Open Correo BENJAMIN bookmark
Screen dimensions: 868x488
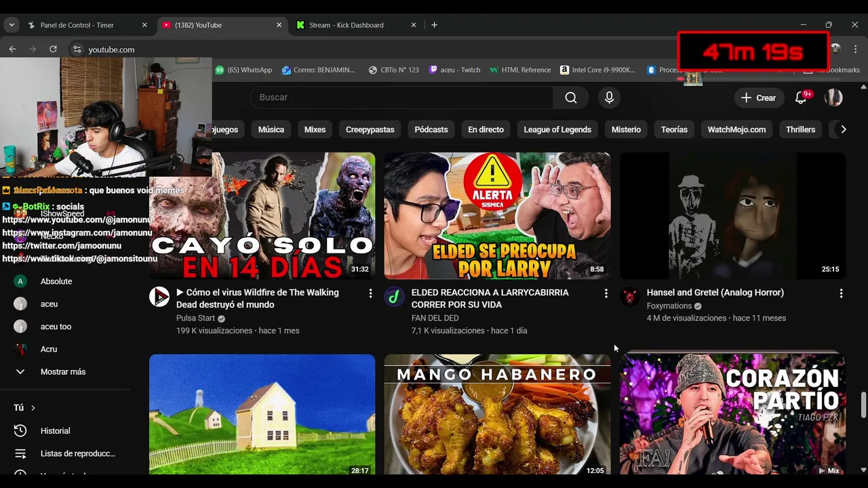tap(319, 70)
